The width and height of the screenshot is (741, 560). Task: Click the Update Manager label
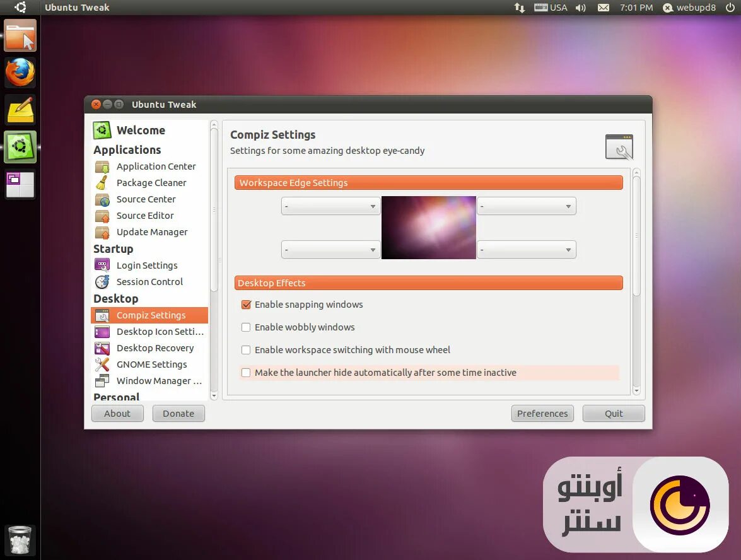[152, 232]
